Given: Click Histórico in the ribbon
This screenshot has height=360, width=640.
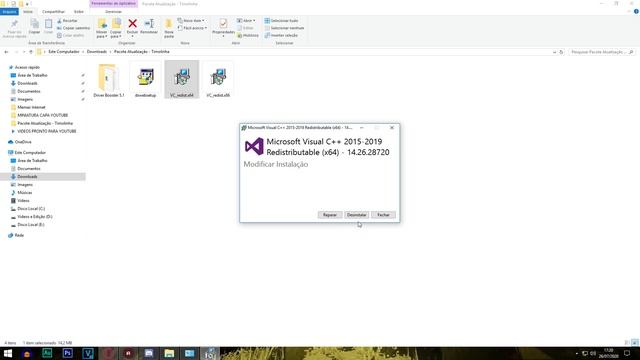Looking at the screenshot, I should coord(248,35).
